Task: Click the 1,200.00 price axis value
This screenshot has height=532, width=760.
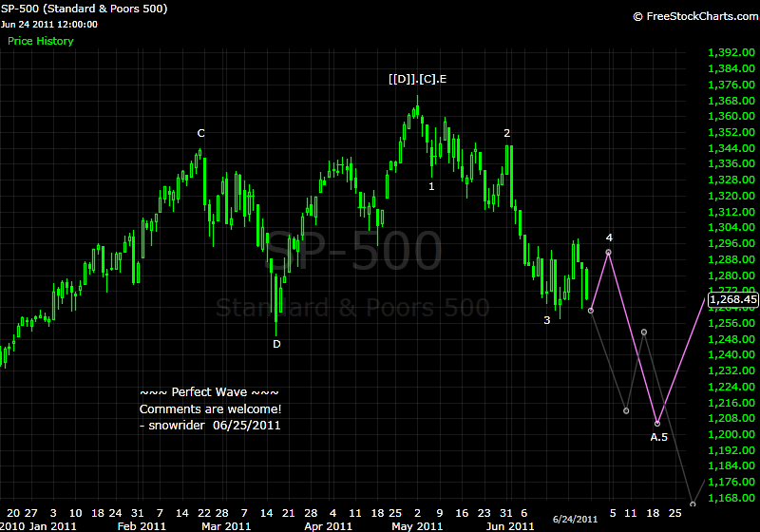Action: tap(731, 434)
